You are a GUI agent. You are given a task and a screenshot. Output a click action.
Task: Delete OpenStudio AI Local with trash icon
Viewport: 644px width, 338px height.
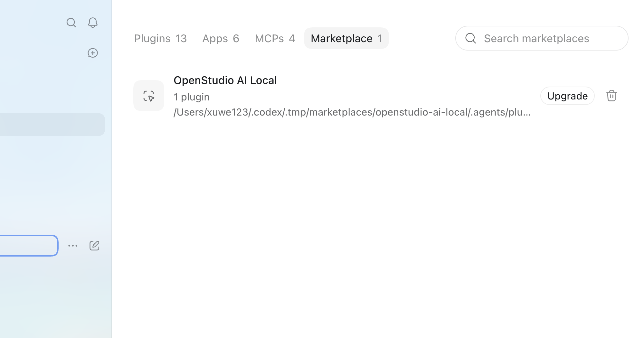pyautogui.click(x=611, y=96)
